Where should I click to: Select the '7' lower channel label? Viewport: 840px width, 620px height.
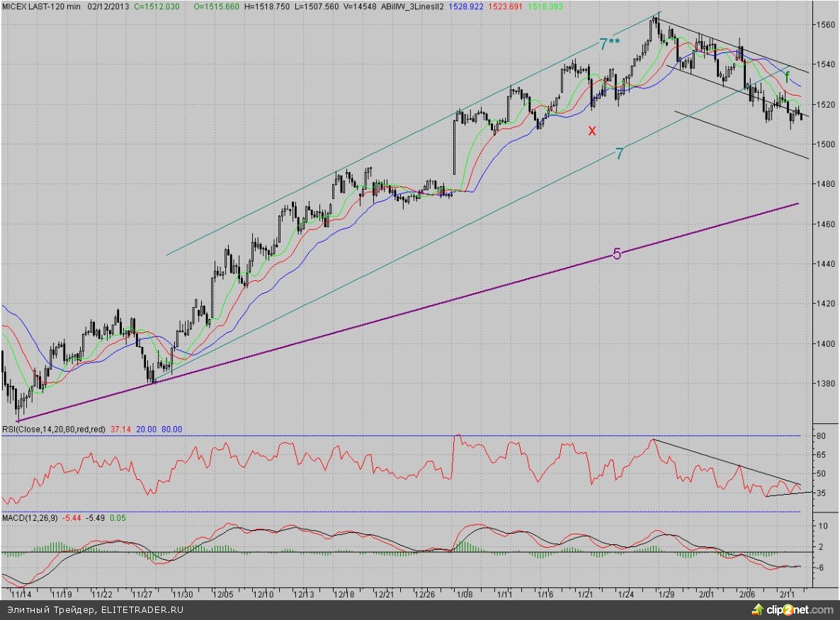[619, 153]
